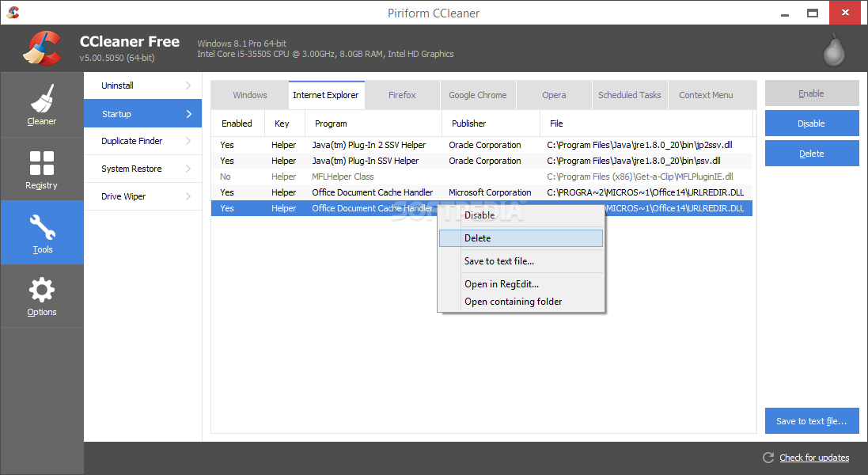Open the Duplicate Finder tool
Viewport: 868px width, 475px height.
coord(143,141)
